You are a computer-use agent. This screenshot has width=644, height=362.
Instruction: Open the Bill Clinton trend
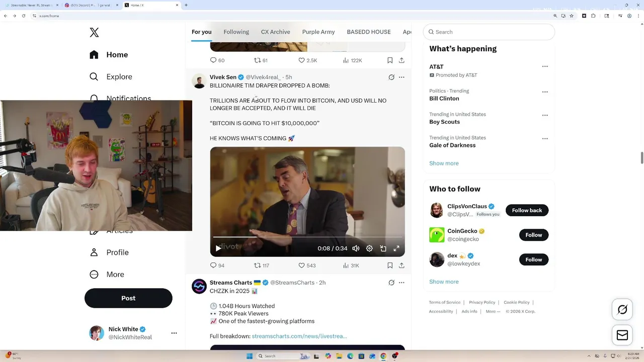pyautogui.click(x=445, y=99)
